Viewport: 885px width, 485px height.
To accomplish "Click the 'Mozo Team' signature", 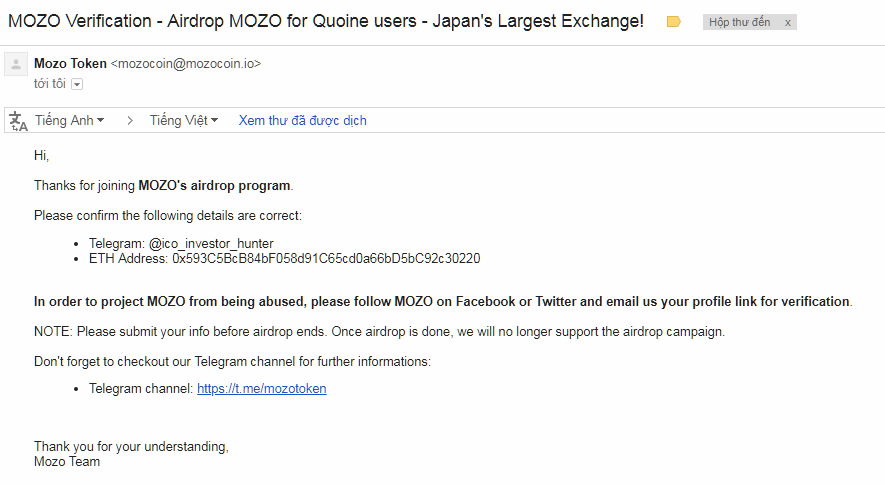I will tap(67, 462).
